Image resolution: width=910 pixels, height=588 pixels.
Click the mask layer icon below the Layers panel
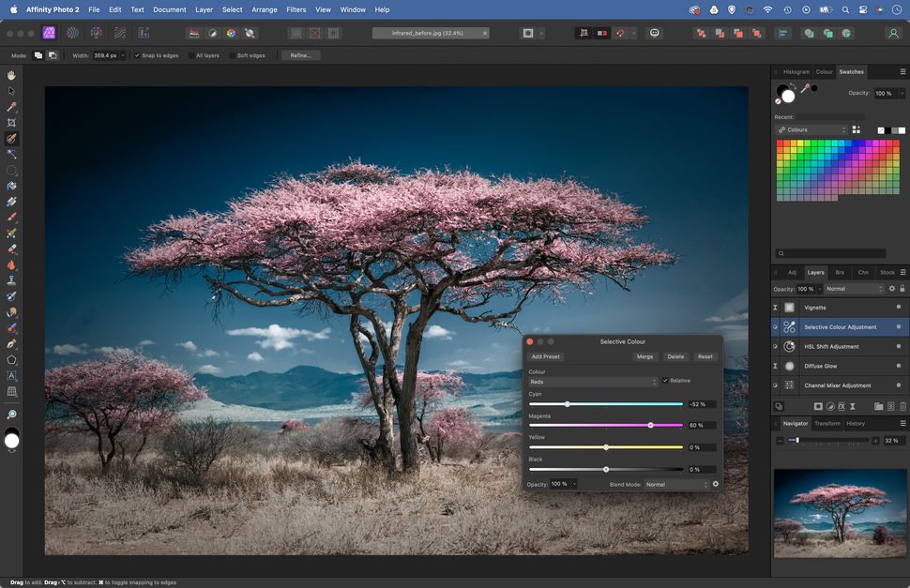pyautogui.click(x=818, y=406)
